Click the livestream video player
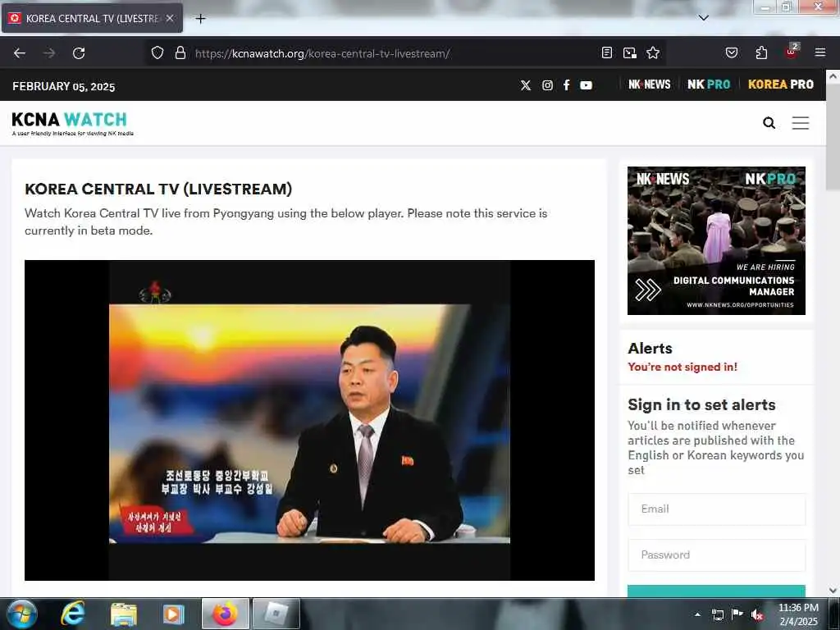The image size is (840, 630). coord(309,420)
